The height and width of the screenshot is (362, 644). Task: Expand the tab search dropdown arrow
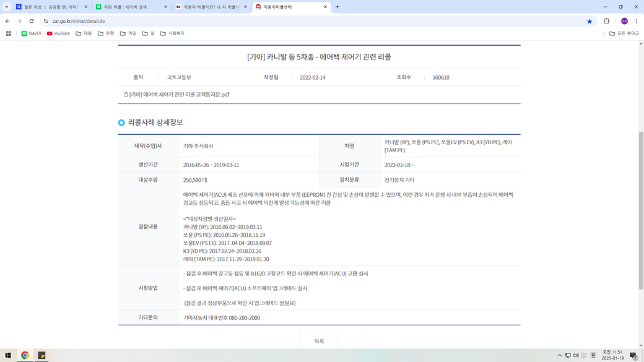click(7, 7)
